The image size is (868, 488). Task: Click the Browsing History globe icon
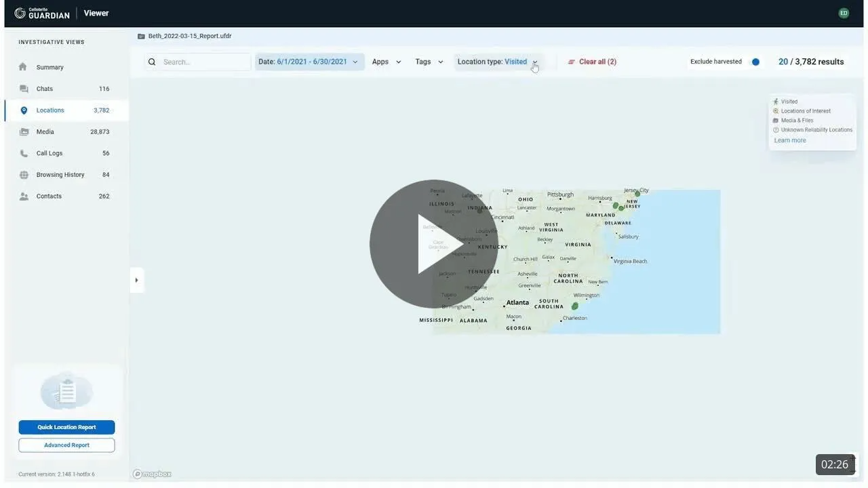pos(24,175)
